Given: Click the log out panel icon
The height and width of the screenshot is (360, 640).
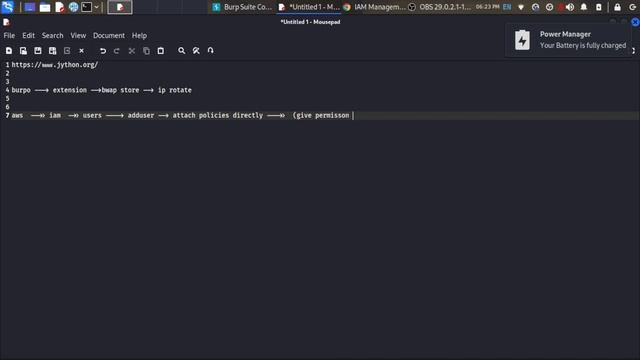Looking at the screenshot, I should coord(633,7).
